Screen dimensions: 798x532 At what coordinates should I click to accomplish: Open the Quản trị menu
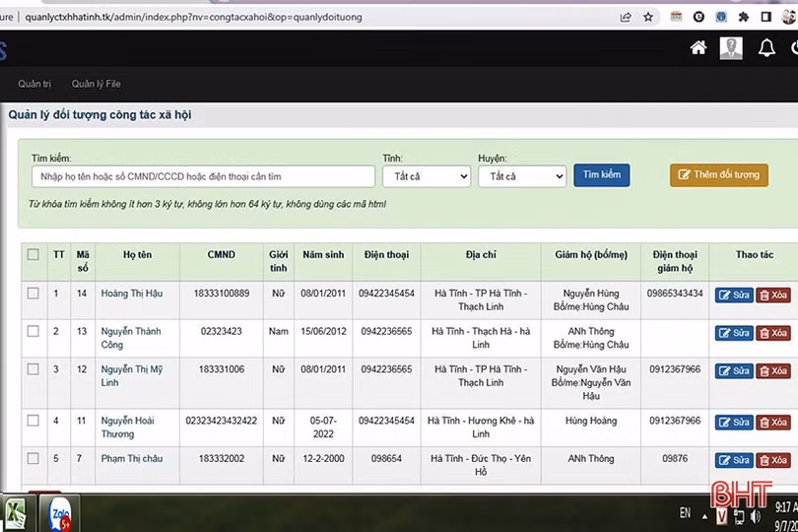[x=34, y=84]
